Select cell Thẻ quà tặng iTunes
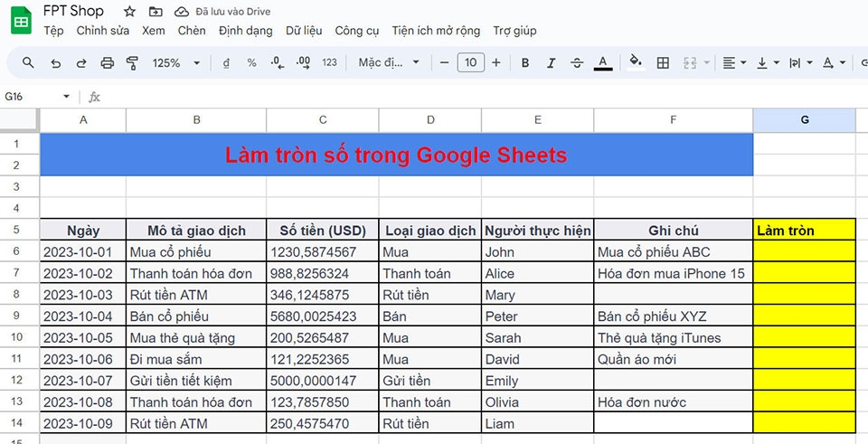This screenshot has width=868, height=444. click(x=673, y=337)
